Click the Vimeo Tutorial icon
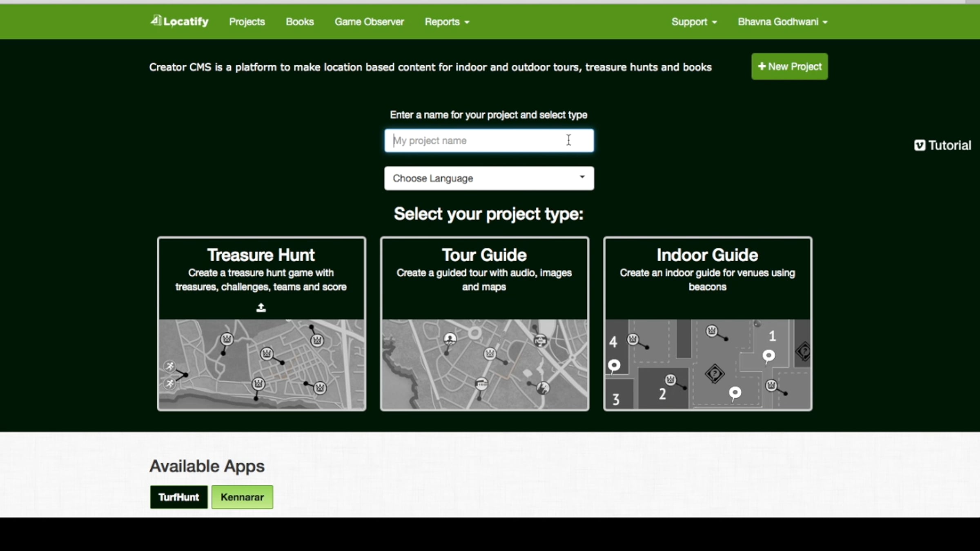The width and height of the screenshot is (980, 551). click(x=920, y=145)
